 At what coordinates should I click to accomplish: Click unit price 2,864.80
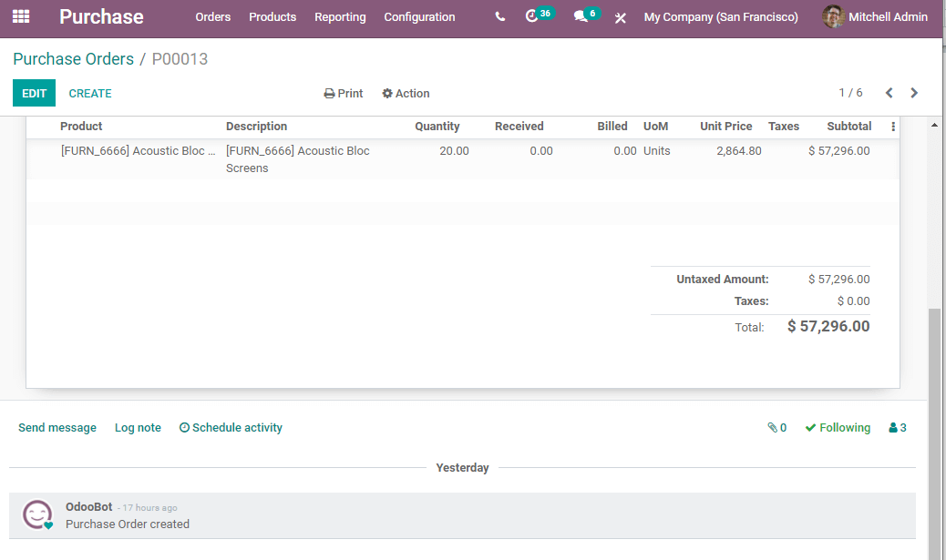click(739, 151)
